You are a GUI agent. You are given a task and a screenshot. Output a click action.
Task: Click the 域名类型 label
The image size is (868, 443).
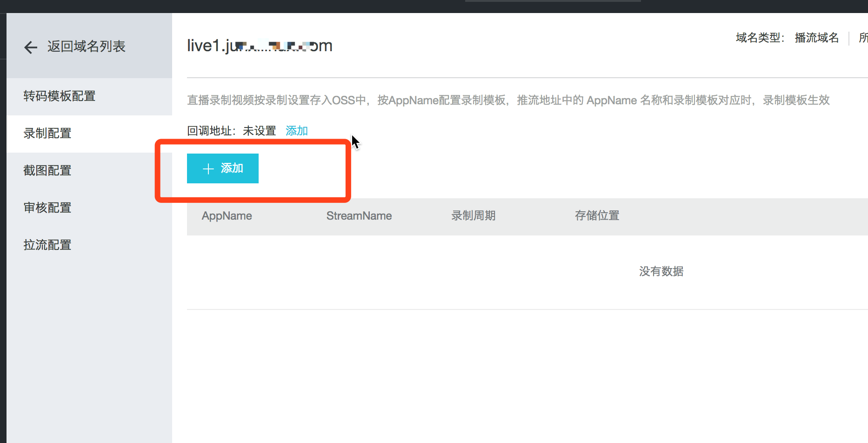(x=759, y=38)
